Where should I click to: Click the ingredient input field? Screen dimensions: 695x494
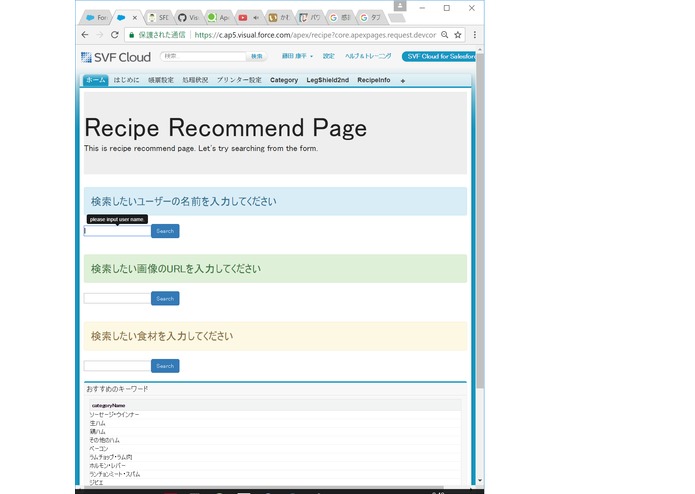(117, 366)
